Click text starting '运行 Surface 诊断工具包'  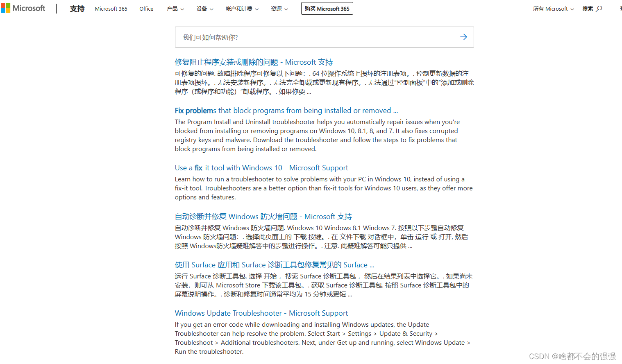click(x=324, y=285)
